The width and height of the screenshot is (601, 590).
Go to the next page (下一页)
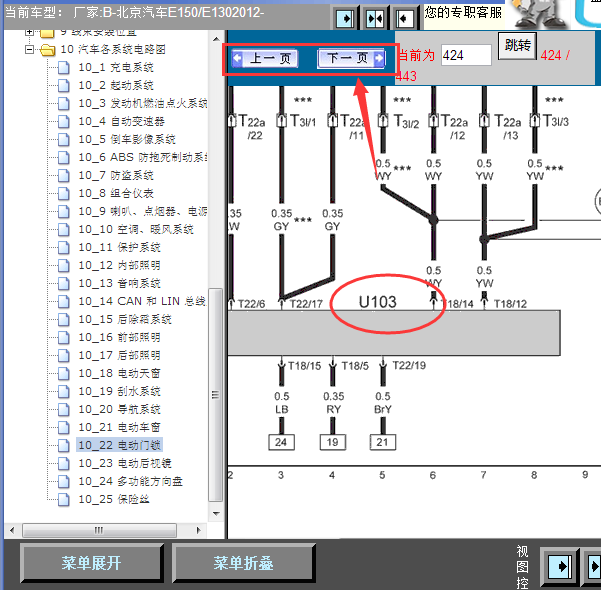point(351,59)
